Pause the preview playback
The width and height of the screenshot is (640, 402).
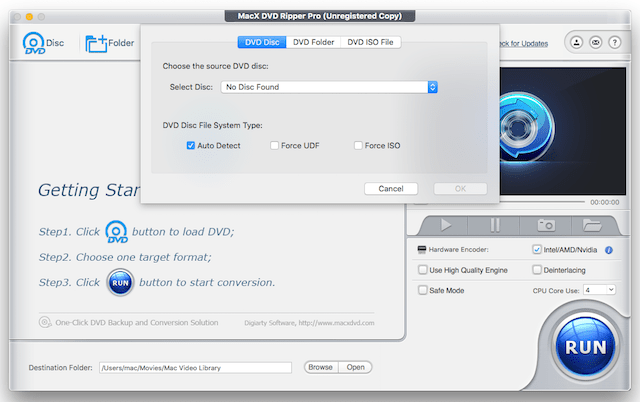point(494,225)
